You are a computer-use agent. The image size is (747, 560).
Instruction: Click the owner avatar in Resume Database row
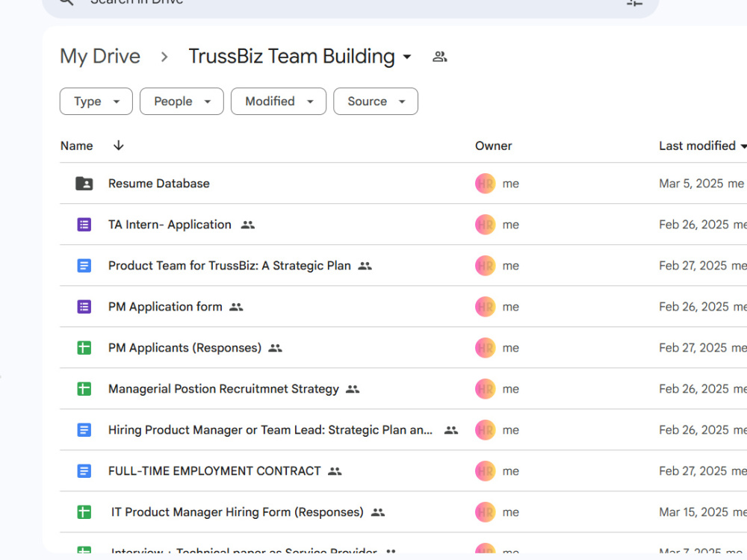[485, 184]
